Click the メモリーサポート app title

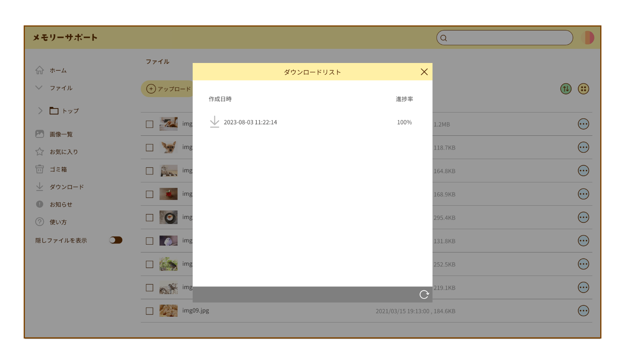65,37
